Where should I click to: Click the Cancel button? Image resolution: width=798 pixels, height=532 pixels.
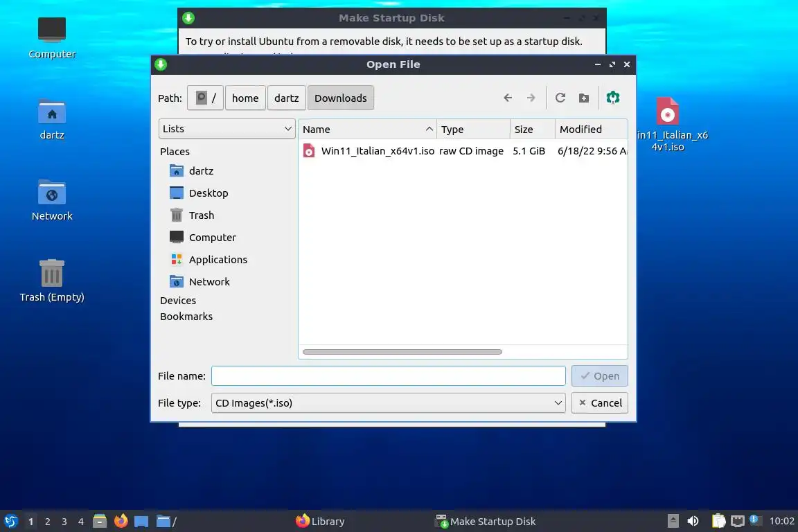tap(599, 402)
